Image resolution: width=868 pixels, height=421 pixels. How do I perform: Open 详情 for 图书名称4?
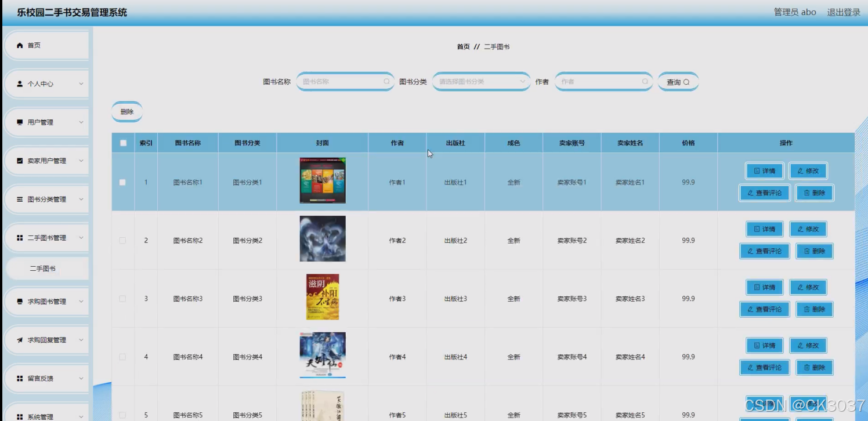[x=765, y=346]
